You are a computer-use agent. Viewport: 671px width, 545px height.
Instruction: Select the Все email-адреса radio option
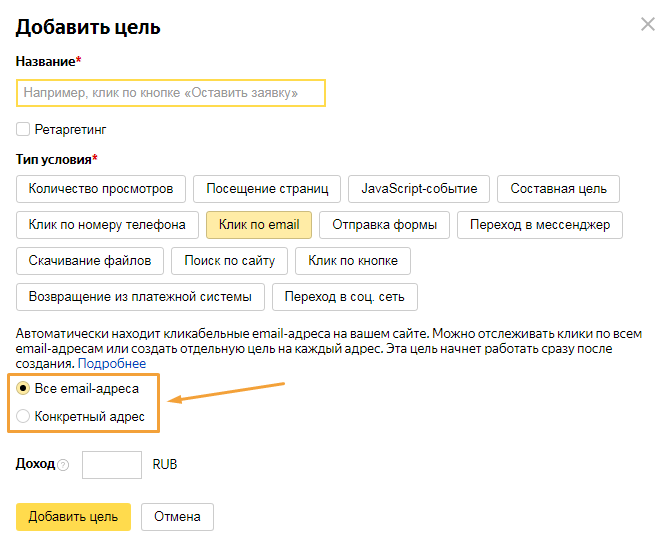coord(23,388)
